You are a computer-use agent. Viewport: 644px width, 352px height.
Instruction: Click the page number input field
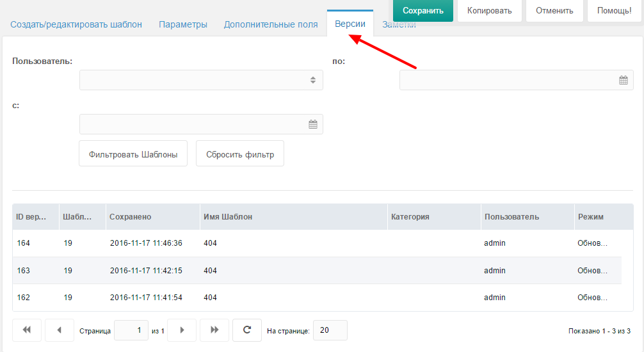tap(131, 330)
